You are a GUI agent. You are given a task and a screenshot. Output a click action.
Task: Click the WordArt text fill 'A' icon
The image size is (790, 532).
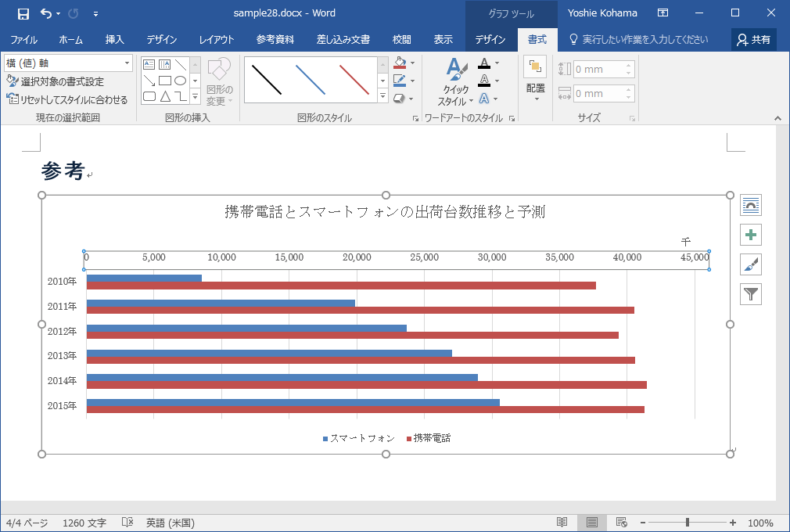tap(484, 63)
